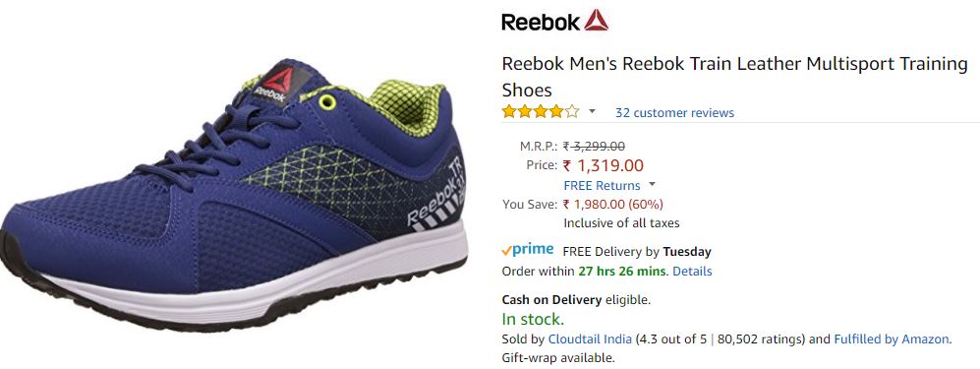Click the ₹ 1,319.00 price

604,165
